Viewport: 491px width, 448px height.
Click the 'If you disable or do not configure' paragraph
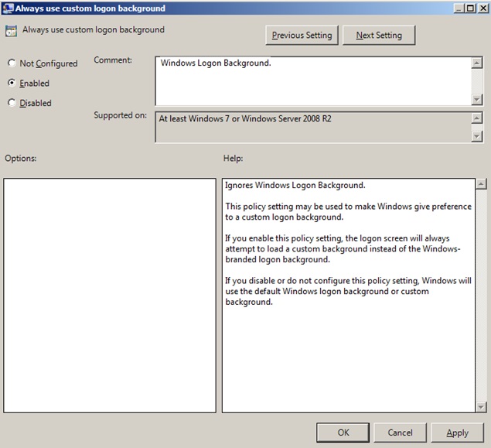348,291
